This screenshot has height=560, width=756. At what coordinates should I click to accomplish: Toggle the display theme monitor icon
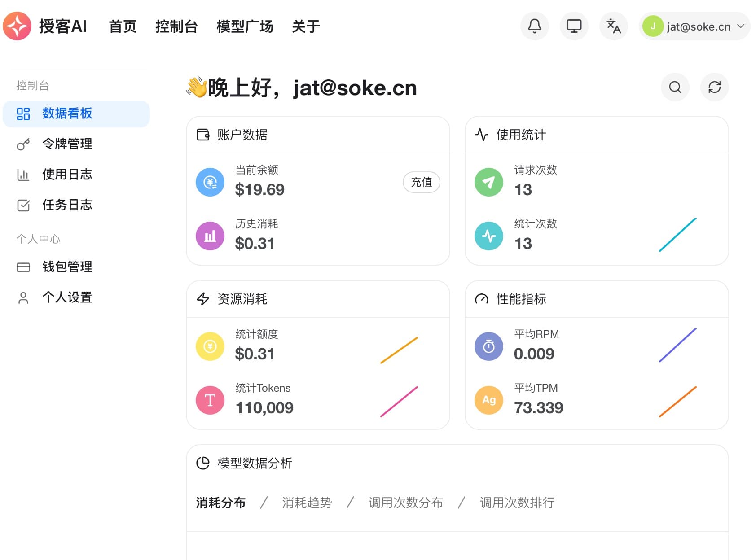[574, 26]
